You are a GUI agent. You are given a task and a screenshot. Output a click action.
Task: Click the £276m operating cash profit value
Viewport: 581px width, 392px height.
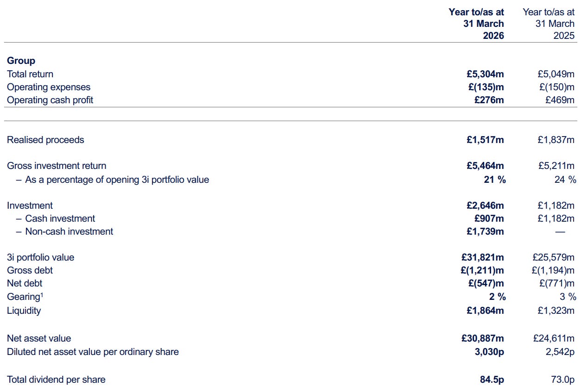pos(489,100)
